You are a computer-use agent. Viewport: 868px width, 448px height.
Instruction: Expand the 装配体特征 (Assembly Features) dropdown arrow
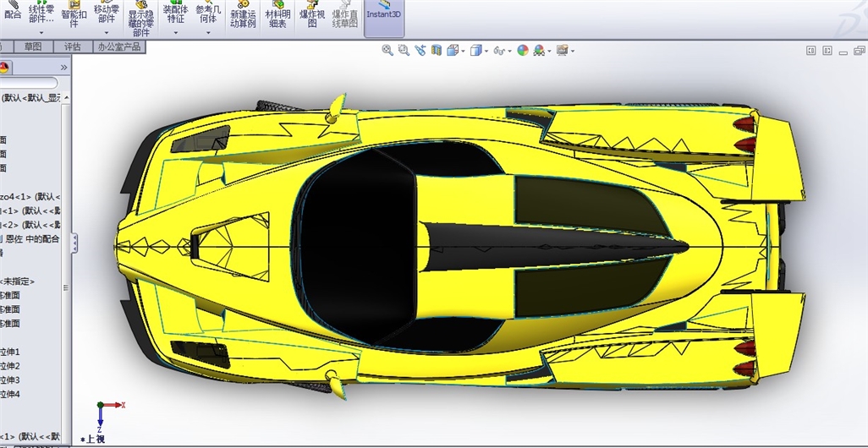coord(175,33)
